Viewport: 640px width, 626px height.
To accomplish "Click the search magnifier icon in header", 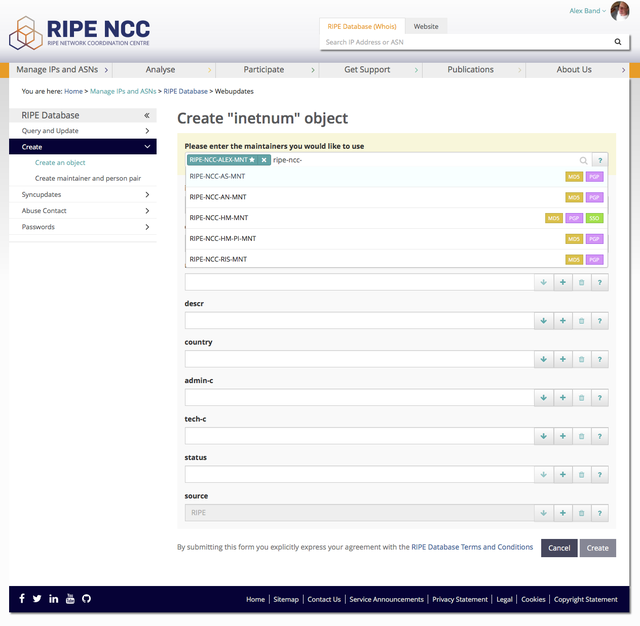I will pos(618,42).
